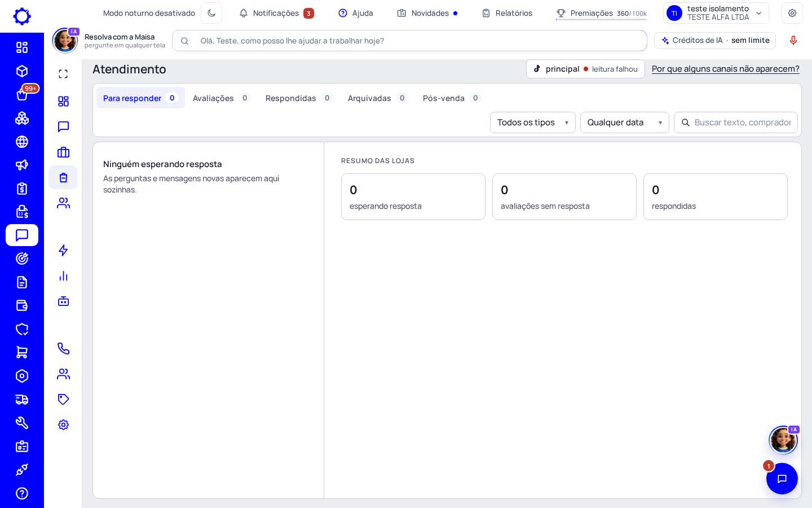The image size is (812, 508).
Task: Open the 'principal' channel selector
Action: click(x=585, y=69)
